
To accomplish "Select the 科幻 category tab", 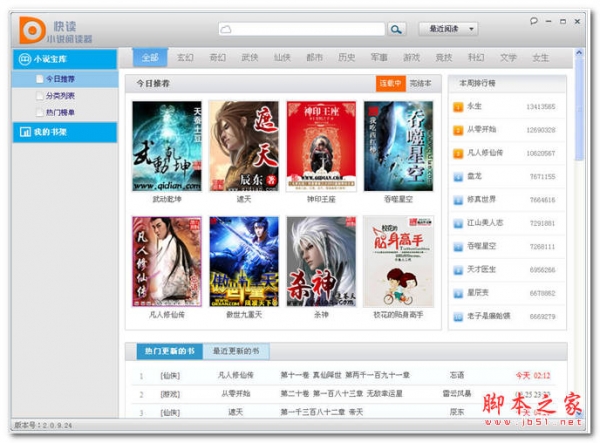I will (476, 58).
